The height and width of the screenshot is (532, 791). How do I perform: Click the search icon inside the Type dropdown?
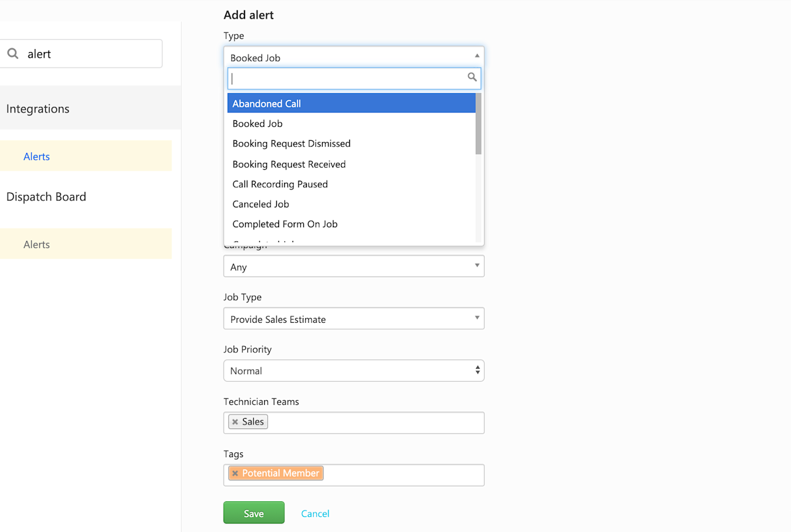click(x=472, y=78)
